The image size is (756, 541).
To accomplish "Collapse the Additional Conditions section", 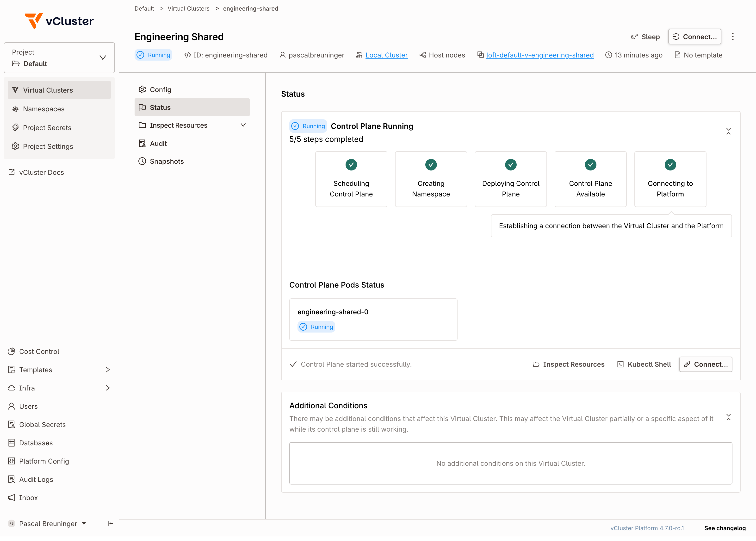I will (x=728, y=417).
